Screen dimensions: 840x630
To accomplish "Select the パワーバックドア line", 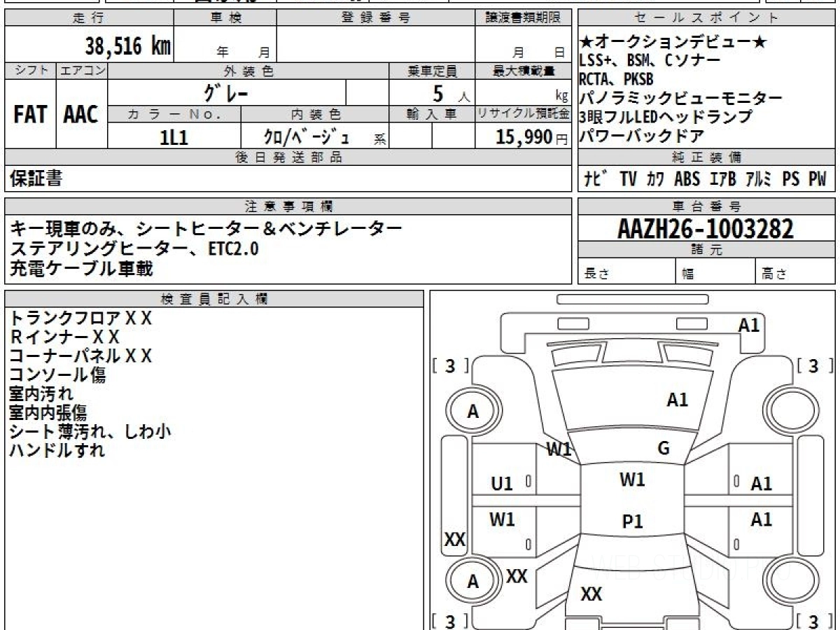I will 642,136.
